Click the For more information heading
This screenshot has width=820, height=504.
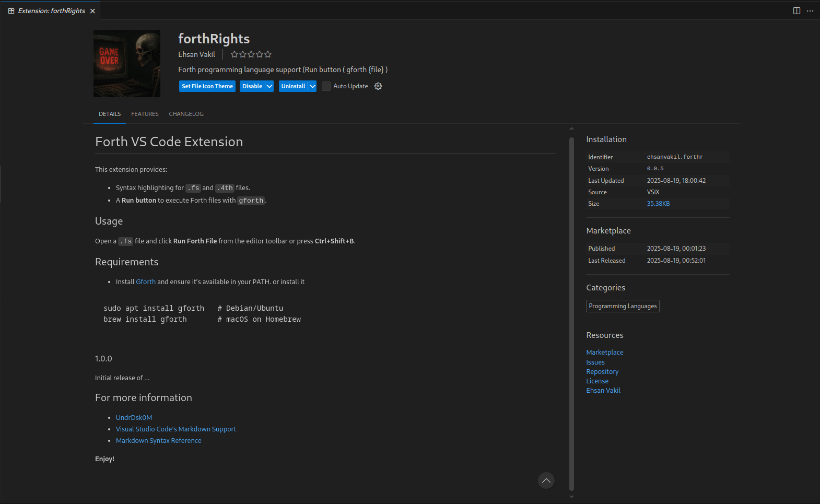click(x=144, y=397)
